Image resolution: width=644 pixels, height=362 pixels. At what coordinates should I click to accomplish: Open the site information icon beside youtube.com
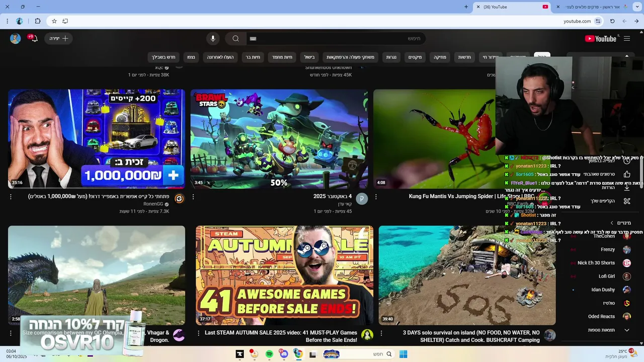point(598,21)
